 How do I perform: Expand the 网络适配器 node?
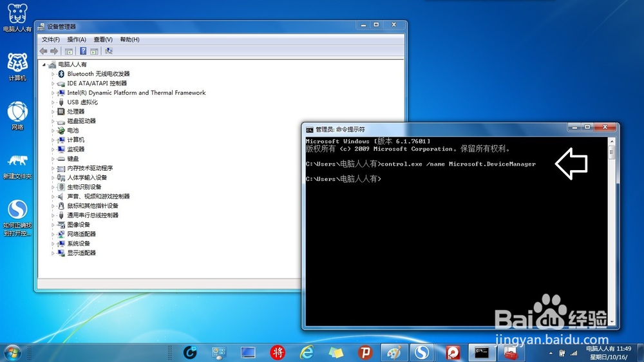coord(53,234)
